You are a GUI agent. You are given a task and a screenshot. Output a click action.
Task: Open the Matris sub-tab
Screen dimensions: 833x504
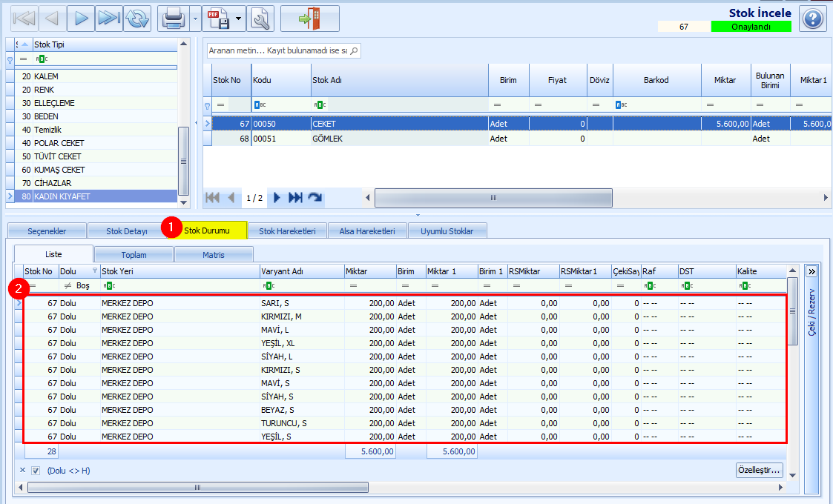(214, 255)
